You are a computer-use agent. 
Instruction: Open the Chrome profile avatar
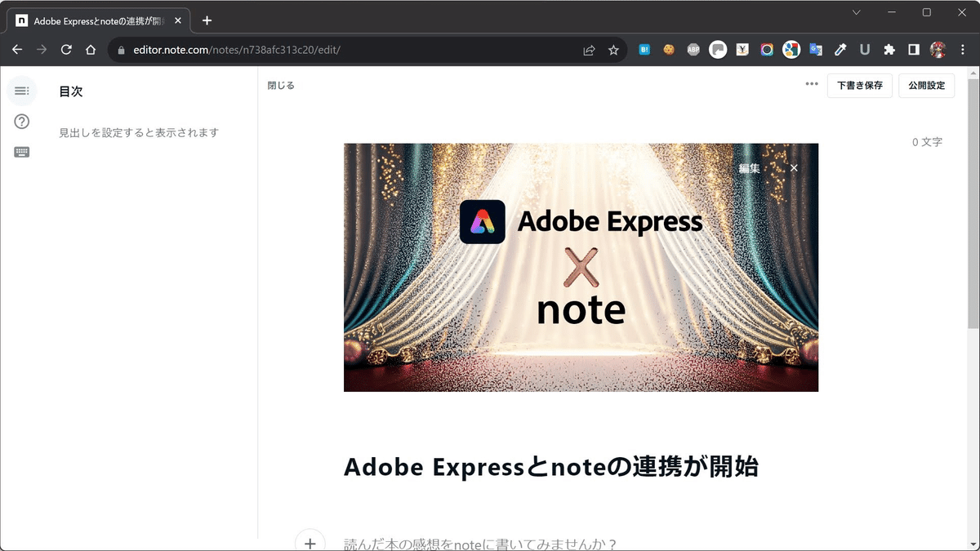(938, 50)
